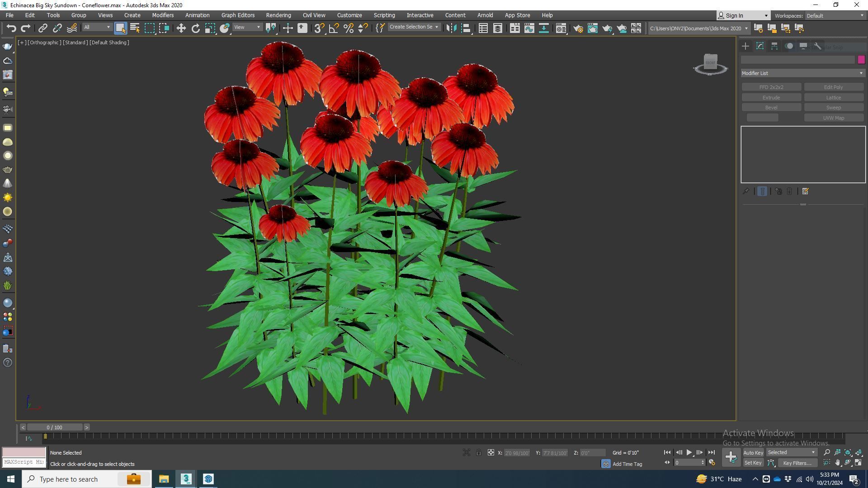868x488 pixels.
Task: Toggle Spinner Snap
Action: pyautogui.click(x=363, y=28)
